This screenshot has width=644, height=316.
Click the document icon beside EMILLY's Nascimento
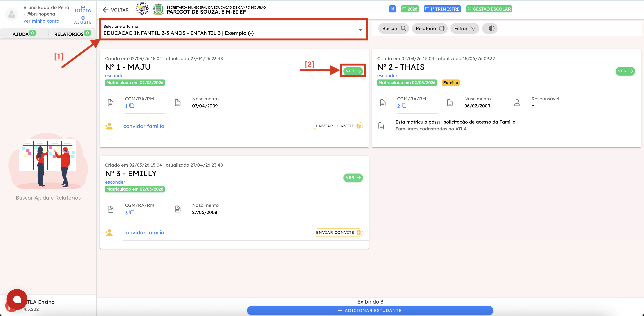coord(178,209)
